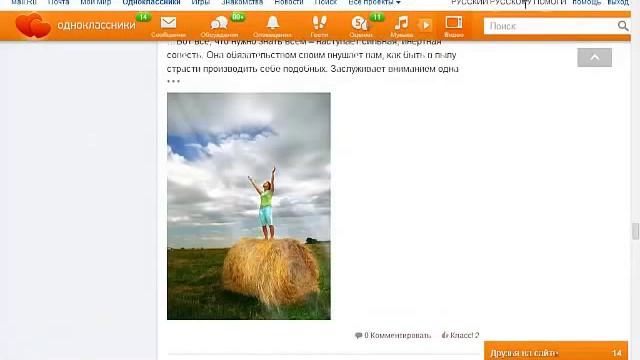Click the search magnifier icon

point(623,26)
